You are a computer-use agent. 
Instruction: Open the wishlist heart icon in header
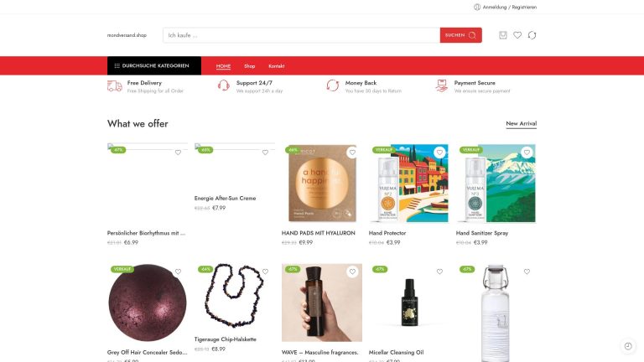[517, 35]
